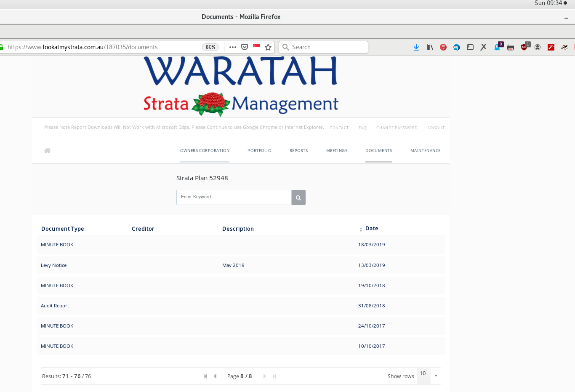Select the Documents tab
Image resolution: width=575 pixels, height=392 pixels.
tap(379, 151)
